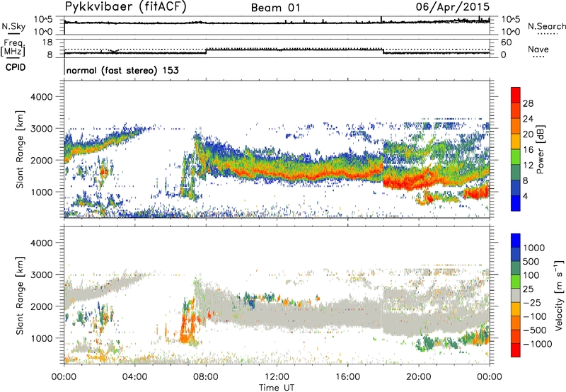This screenshot has width=566, height=392.
Task: Click the '-25' label on Velocity colorbar
Action: 532,303
